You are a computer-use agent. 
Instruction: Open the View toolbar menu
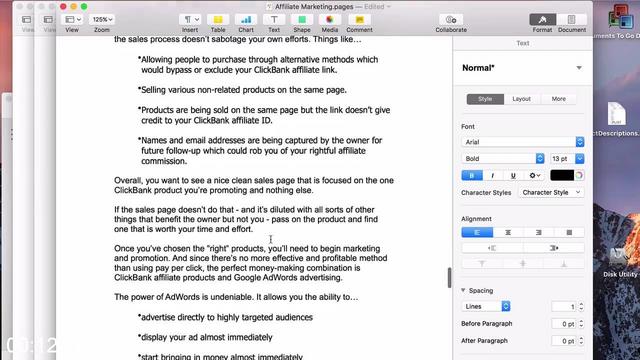pos(73,20)
